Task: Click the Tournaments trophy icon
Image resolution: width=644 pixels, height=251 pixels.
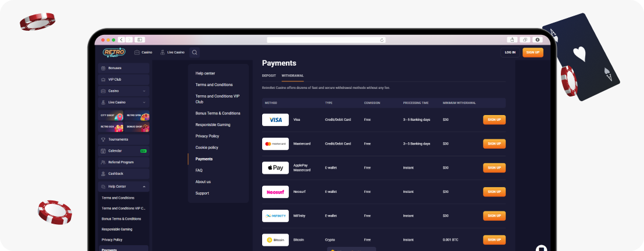Action: click(103, 139)
